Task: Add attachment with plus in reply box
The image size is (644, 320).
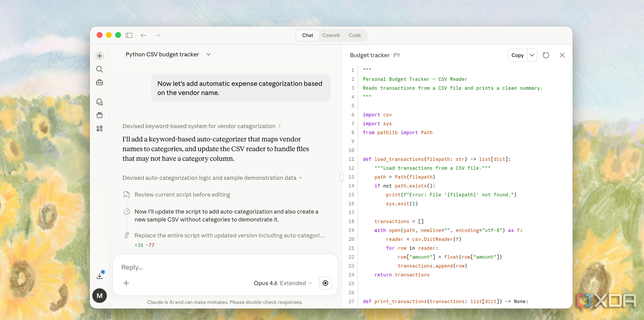Action: [126, 283]
